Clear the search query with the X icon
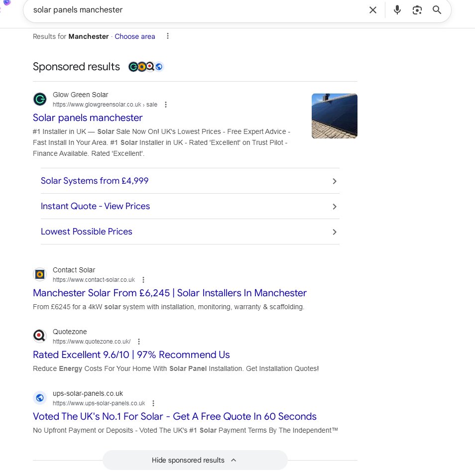This screenshot has width=475, height=476. (372, 10)
